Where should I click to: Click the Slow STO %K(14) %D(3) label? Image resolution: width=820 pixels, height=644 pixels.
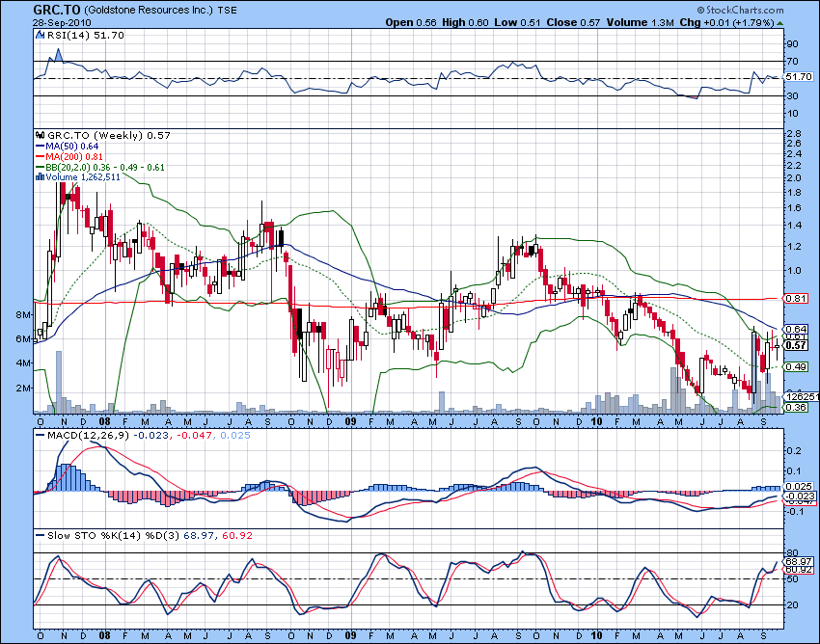coord(113,536)
